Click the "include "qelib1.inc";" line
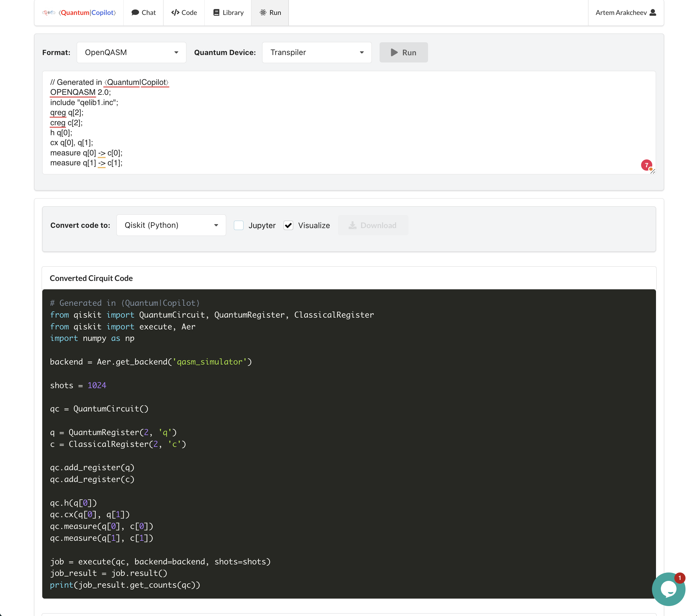 pos(84,102)
